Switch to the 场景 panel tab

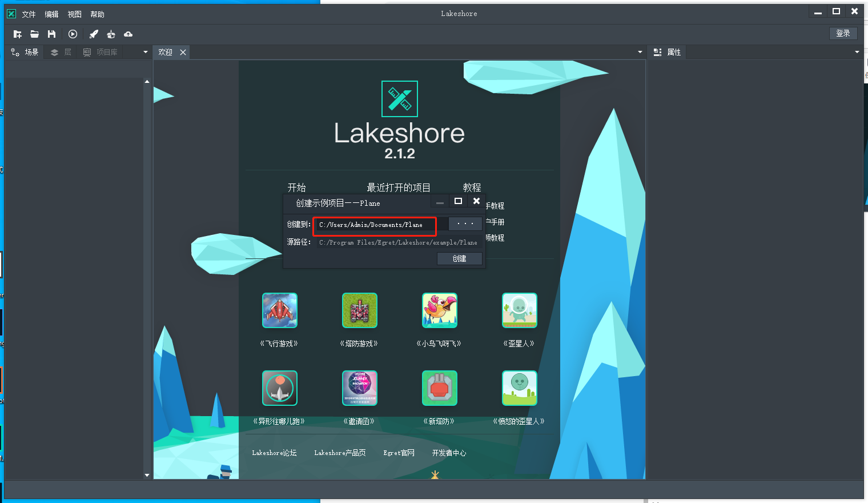pyautogui.click(x=25, y=52)
